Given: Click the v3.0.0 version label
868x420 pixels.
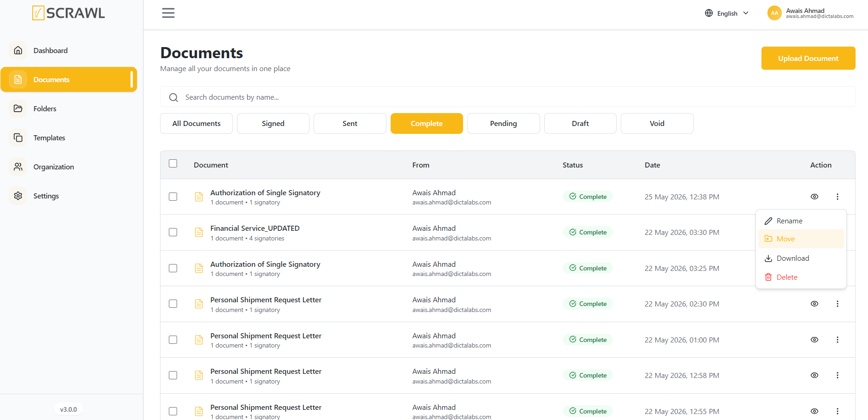Looking at the screenshot, I should tap(69, 409).
